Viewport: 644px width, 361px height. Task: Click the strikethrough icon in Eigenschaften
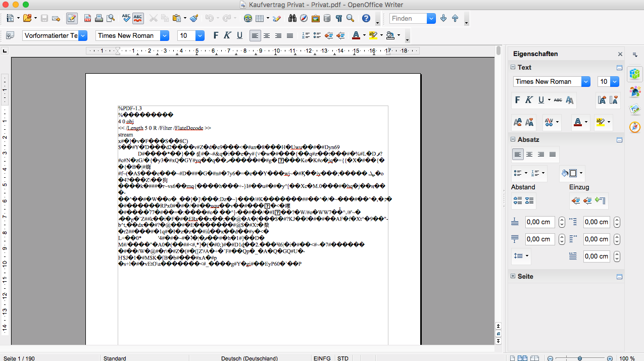[x=558, y=100]
